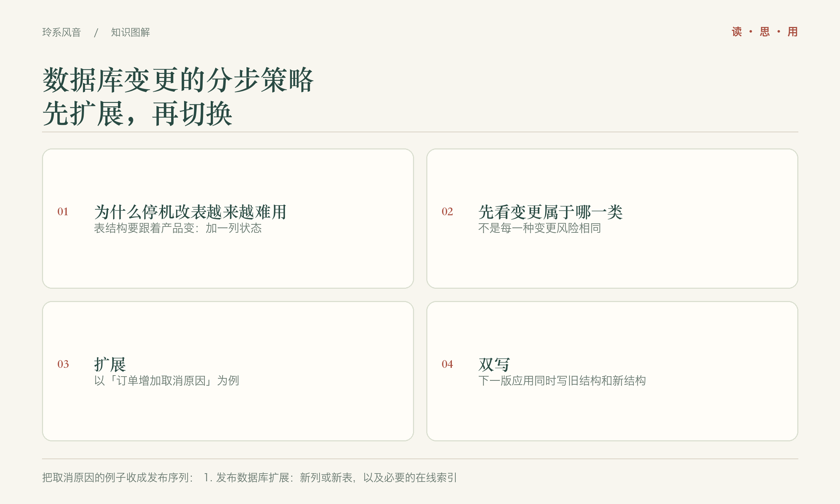Click the description 以「订单增加取消原因」为例
The width and height of the screenshot is (840, 504).
pyautogui.click(x=167, y=381)
